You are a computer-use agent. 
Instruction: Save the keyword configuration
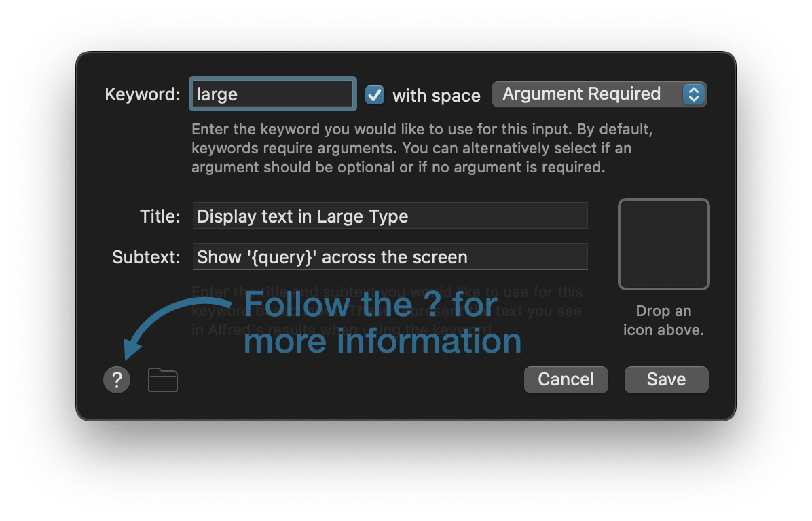[x=666, y=379]
